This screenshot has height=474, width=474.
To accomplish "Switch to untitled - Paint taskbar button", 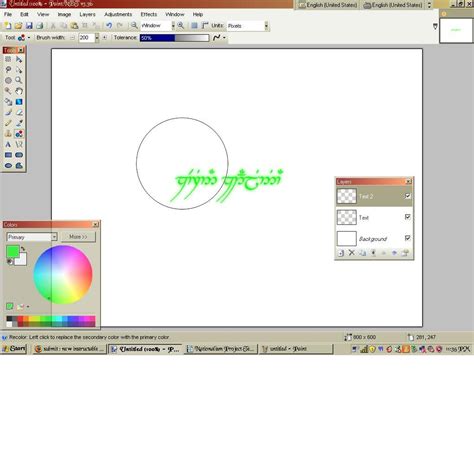I will point(296,349).
